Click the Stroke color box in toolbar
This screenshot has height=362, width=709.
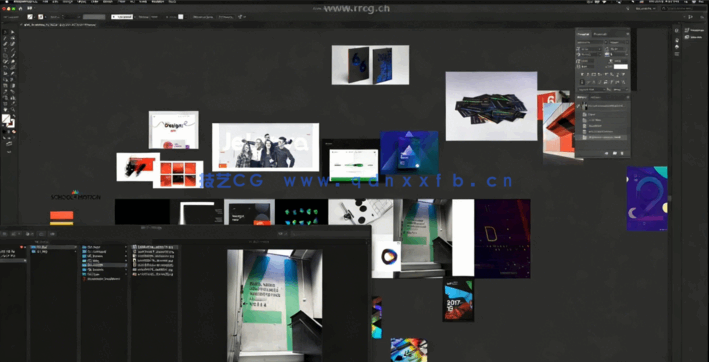coord(11,123)
